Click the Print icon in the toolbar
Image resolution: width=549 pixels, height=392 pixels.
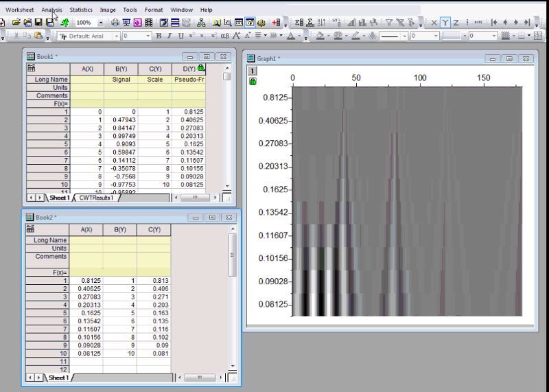point(116,23)
